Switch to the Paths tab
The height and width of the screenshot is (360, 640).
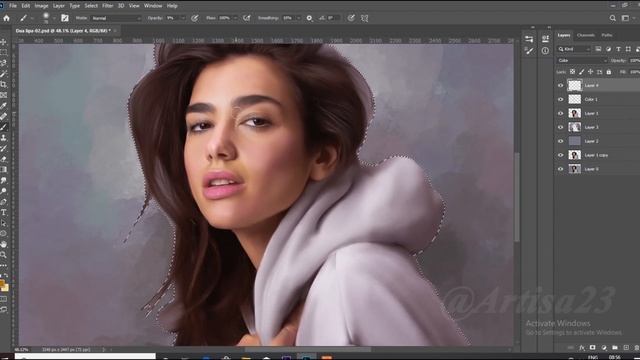pos(607,36)
